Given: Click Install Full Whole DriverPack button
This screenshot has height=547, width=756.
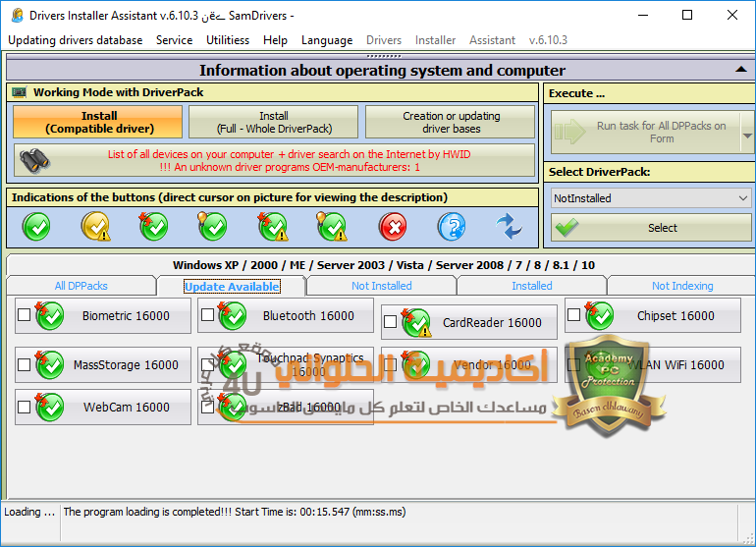Looking at the screenshot, I should [x=274, y=122].
